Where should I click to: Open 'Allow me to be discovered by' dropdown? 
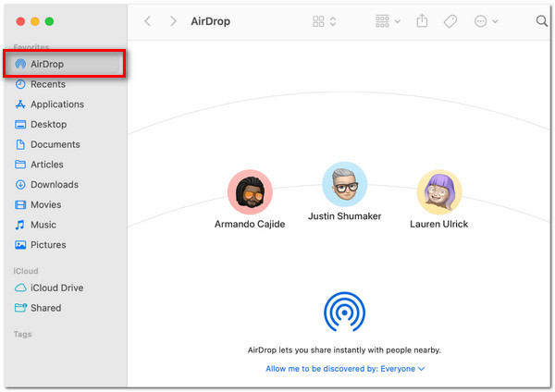tap(345, 369)
